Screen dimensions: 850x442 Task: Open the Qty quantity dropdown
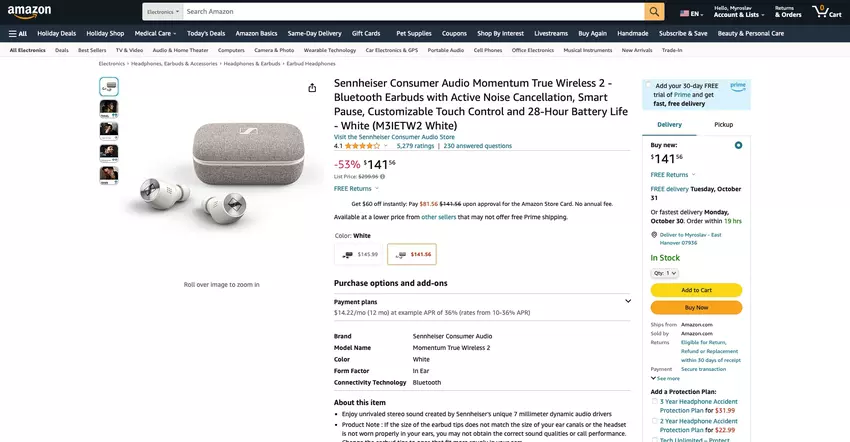pos(665,272)
